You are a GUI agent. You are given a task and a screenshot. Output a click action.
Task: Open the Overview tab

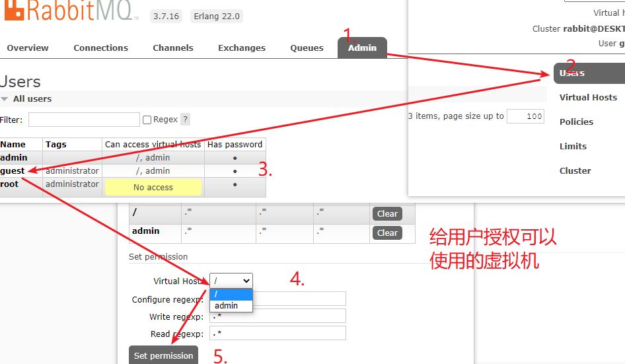[28, 48]
